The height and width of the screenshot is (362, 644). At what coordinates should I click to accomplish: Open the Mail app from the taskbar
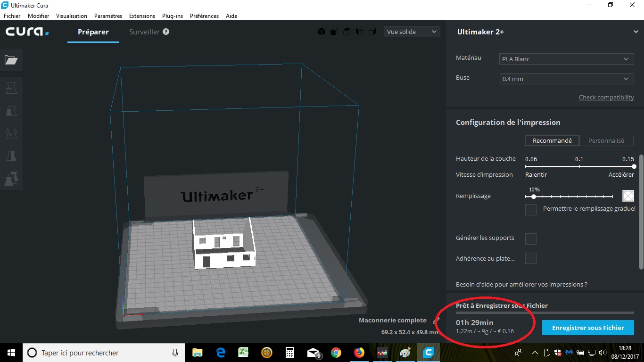(x=313, y=353)
